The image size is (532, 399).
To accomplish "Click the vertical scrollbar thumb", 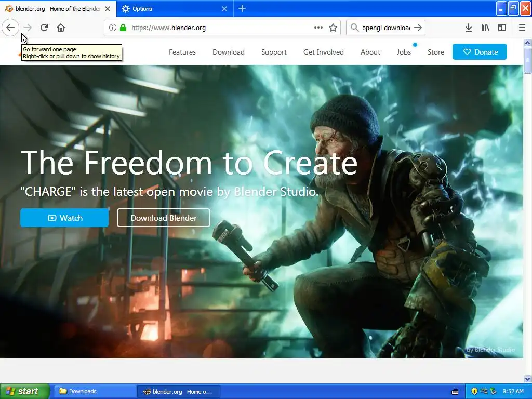I will [x=527, y=60].
